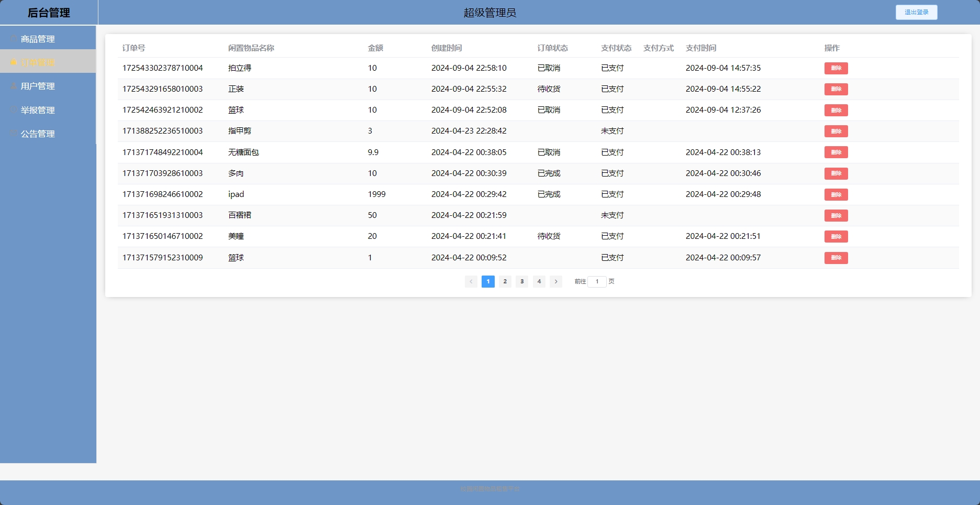980x505 pixels.
Task: Click the yellow bag icon beside 订单管理
Action: pos(14,62)
